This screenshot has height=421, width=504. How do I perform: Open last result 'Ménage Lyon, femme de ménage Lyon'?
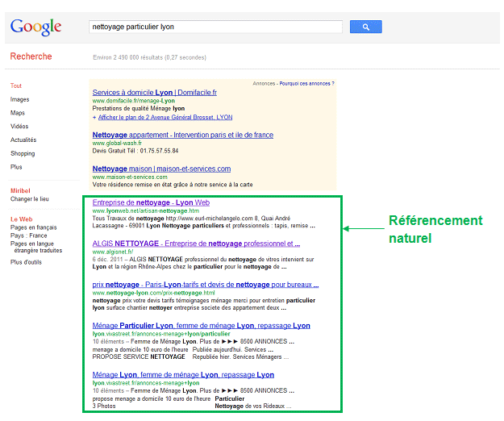click(x=183, y=375)
